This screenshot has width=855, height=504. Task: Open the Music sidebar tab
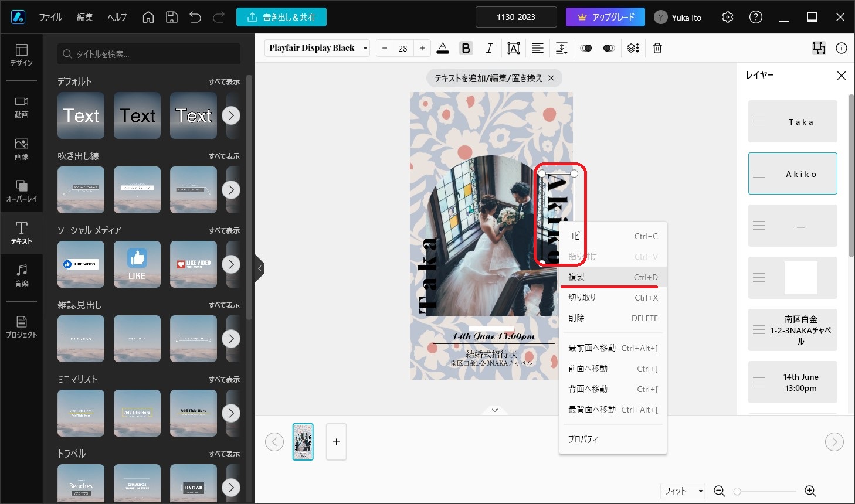pos(22,276)
